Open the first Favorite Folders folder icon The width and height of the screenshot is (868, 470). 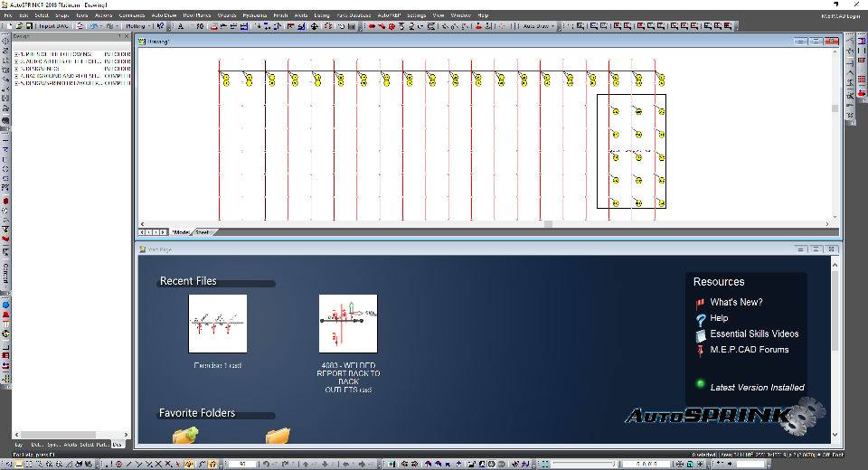click(x=185, y=435)
